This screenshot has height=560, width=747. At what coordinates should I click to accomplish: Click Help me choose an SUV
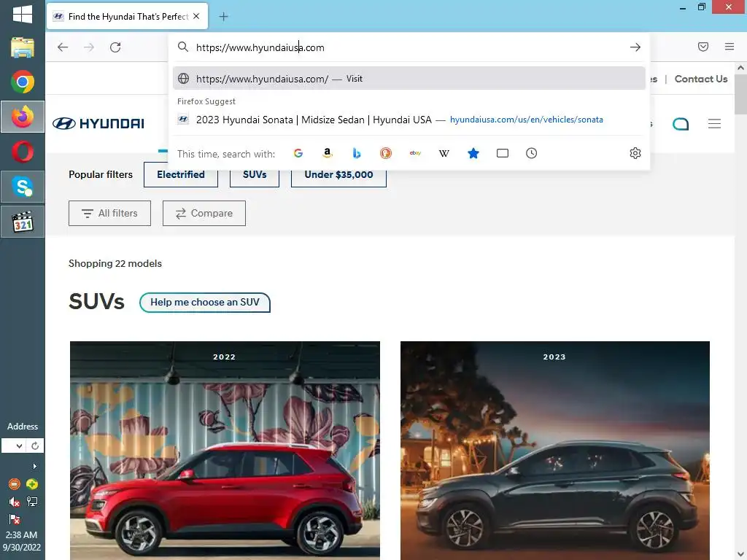[x=205, y=303]
